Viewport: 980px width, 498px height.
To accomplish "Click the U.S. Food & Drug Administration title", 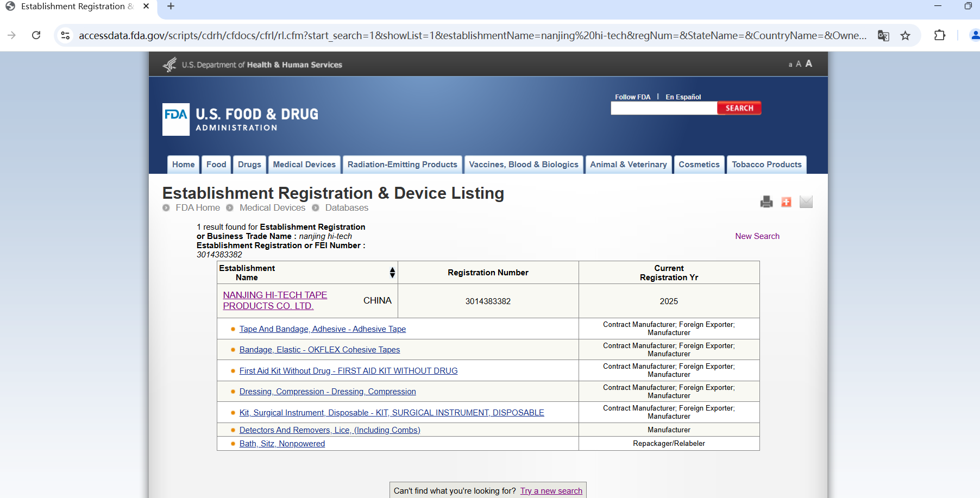I will (257, 119).
